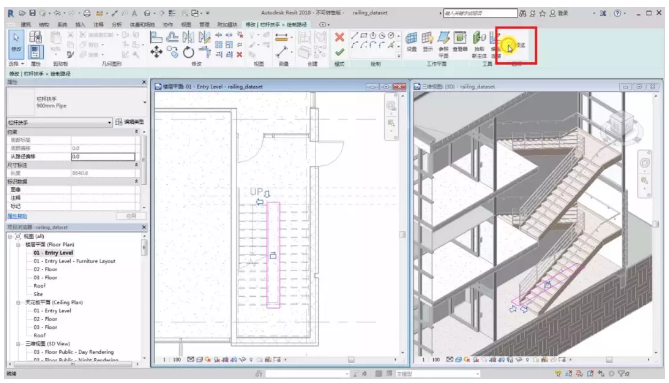Select 01 - Entry Level - Furniture Layout view
The image size is (669, 383).
click(x=74, y=261)
